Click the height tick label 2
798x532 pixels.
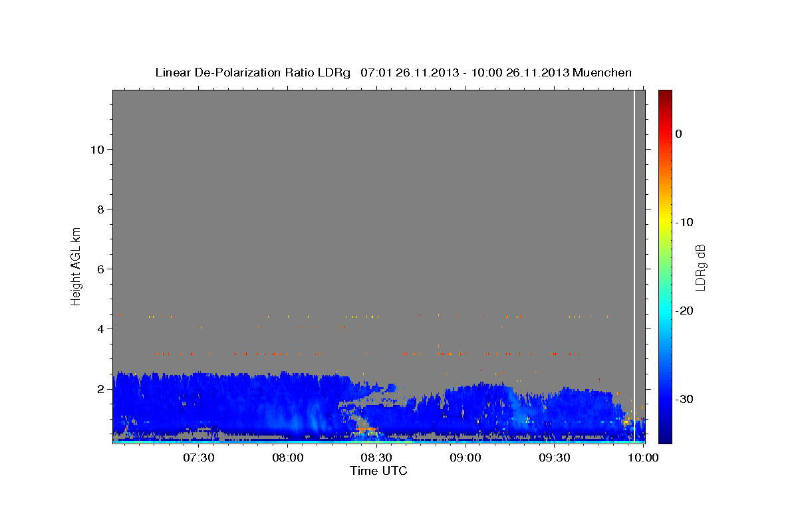click(101, 389)
